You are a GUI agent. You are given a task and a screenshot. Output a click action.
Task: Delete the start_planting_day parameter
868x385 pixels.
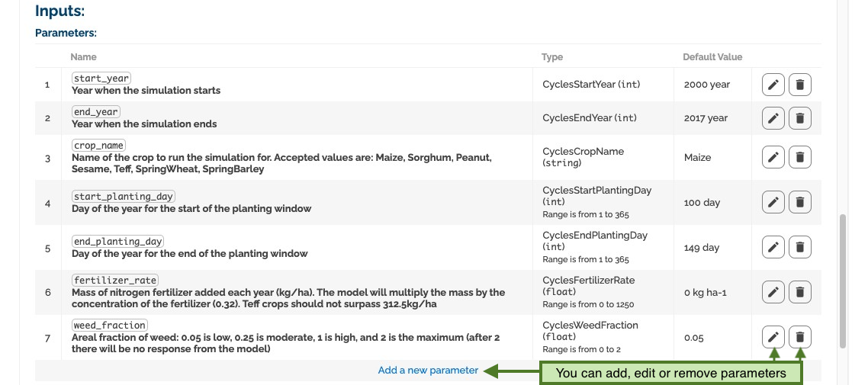point(800,203)
